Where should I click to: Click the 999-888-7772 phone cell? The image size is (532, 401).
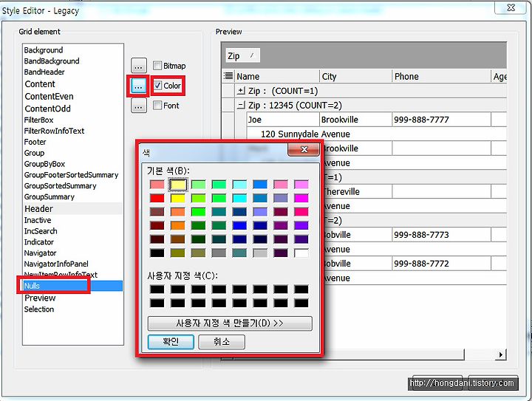(x=441, y=264)
